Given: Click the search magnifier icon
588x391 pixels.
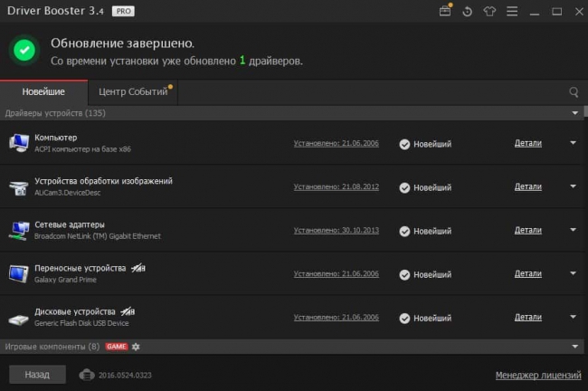Looking at the screenshot, I should click(574, 92).
